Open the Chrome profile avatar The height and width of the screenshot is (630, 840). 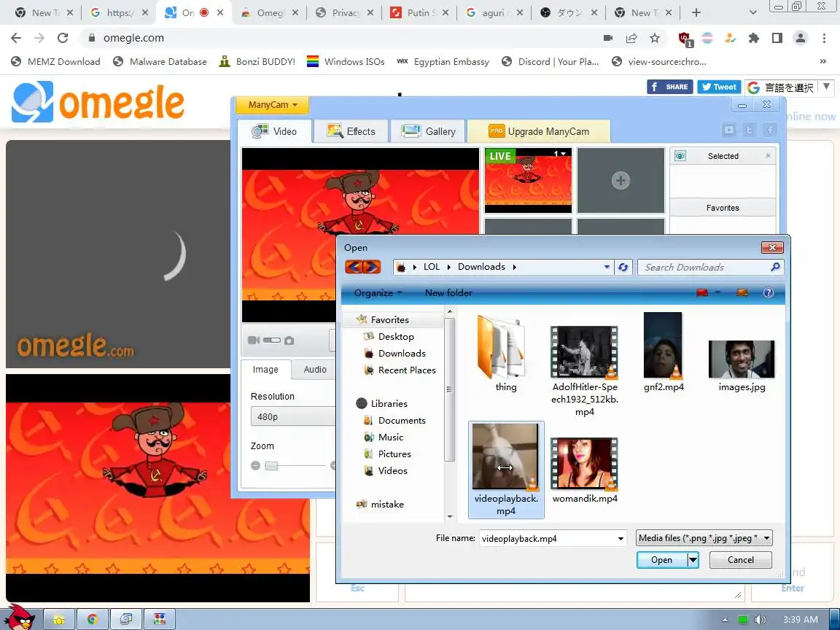pyautogui.click(x=801, y=38)
